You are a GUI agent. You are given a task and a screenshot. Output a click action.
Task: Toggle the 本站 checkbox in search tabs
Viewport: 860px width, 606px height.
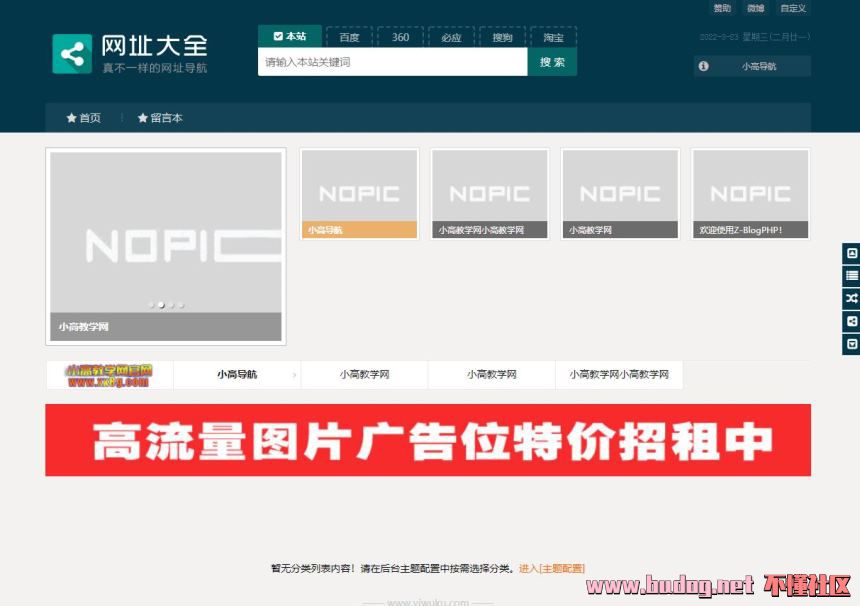[x=278, y=36]
